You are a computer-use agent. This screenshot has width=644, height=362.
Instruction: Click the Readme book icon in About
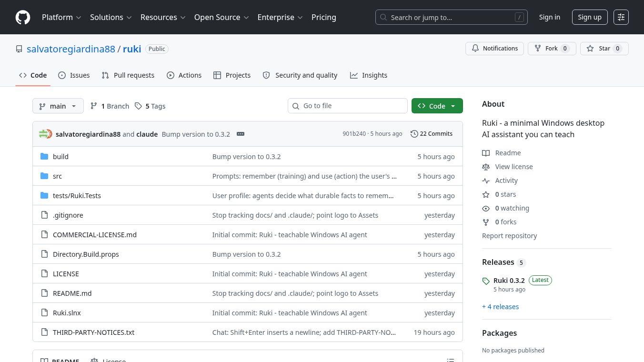486,153
